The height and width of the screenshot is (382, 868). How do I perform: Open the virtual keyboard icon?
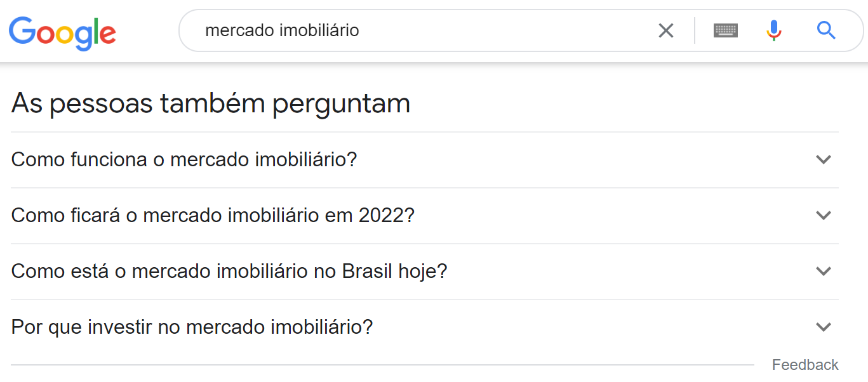click(x=724, y=30)
